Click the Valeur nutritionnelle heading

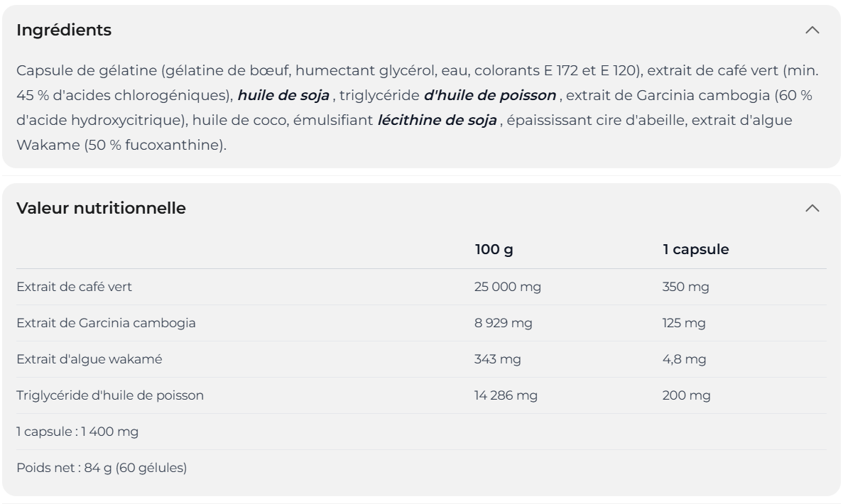click(101, 208)
